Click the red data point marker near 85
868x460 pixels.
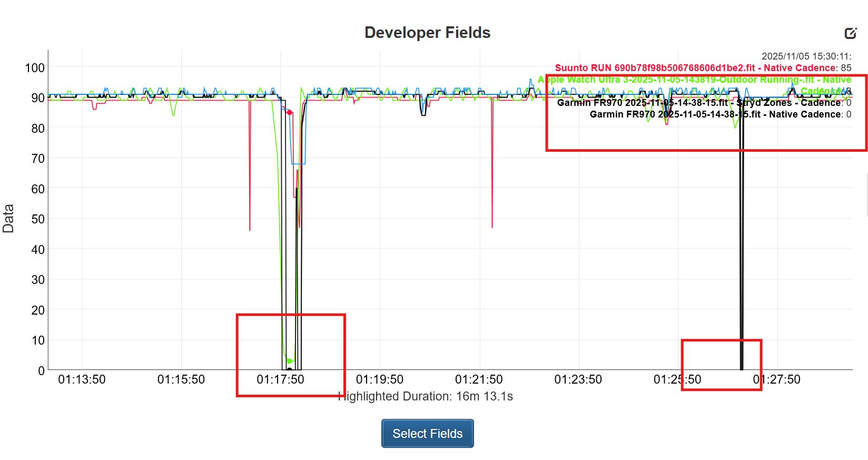tap(289, 112)
